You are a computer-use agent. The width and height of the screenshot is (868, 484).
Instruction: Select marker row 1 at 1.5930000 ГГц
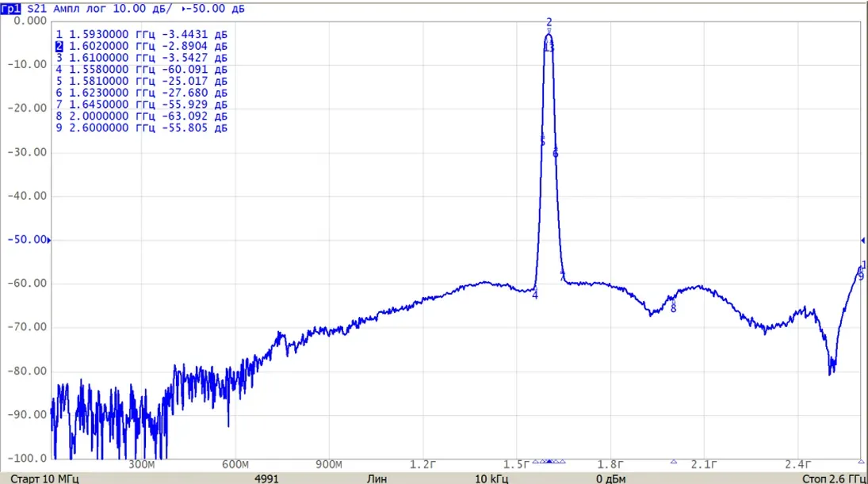point(142,34)
